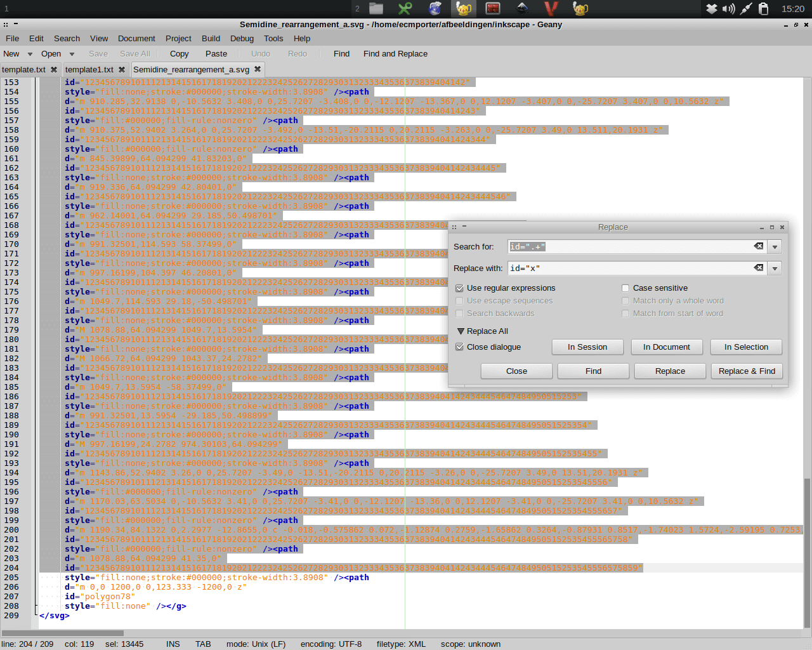The image size is (812, 650).
Task: Click inside the 'Search for' input field
Action: [x=628, y=246]
